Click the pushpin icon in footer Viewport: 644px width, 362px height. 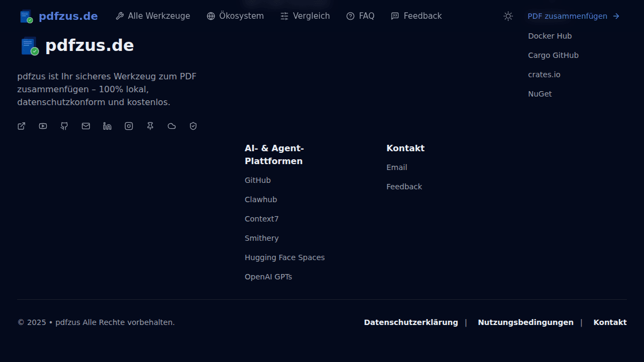coord(150,126)
